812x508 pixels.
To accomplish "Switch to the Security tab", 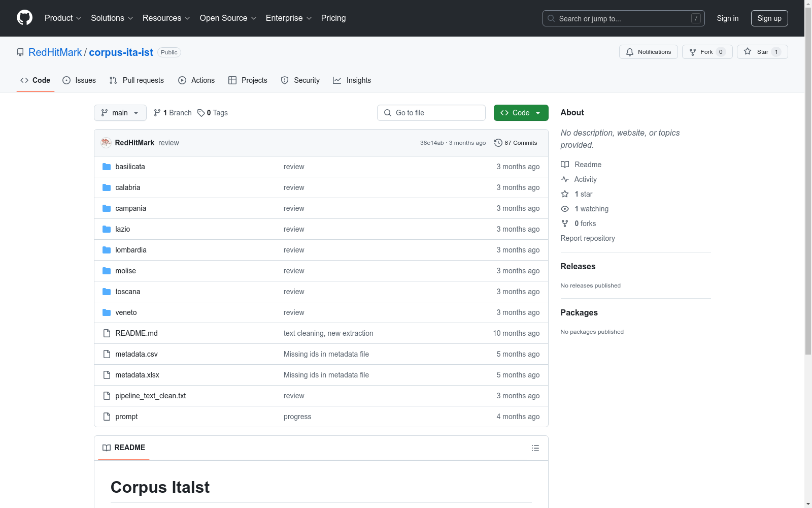I will (x=300, y=80).
